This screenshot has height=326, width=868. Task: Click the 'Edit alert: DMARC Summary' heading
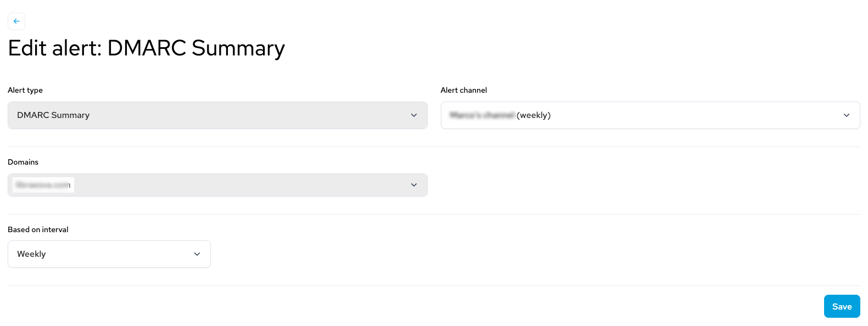click(x=147, y=48)
